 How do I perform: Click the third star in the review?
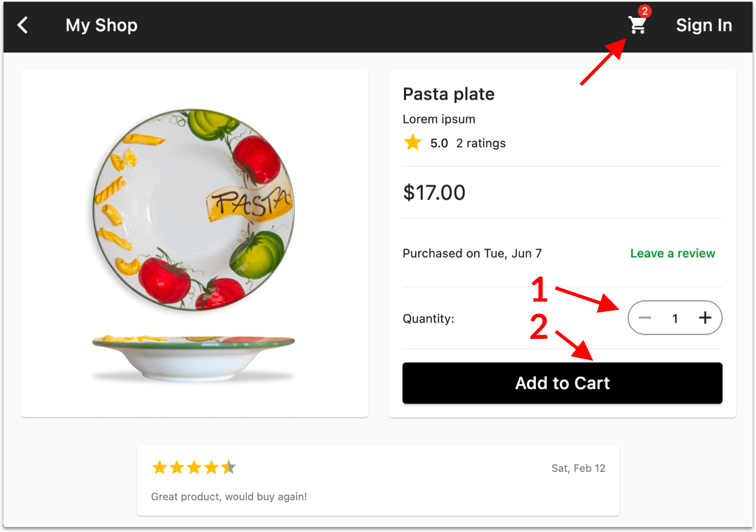tap(194, 467)
